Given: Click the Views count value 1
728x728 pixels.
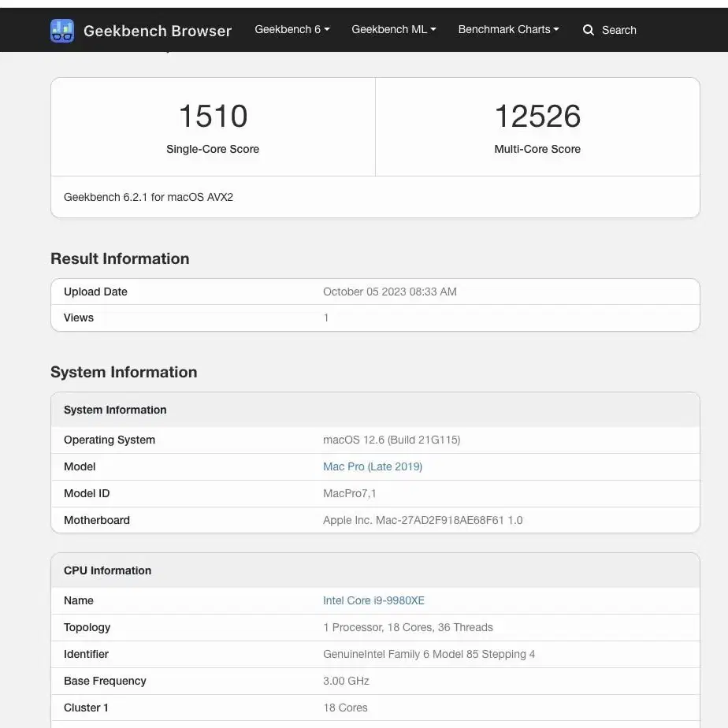Looking at the screenshot, I should tap(326, 318).
